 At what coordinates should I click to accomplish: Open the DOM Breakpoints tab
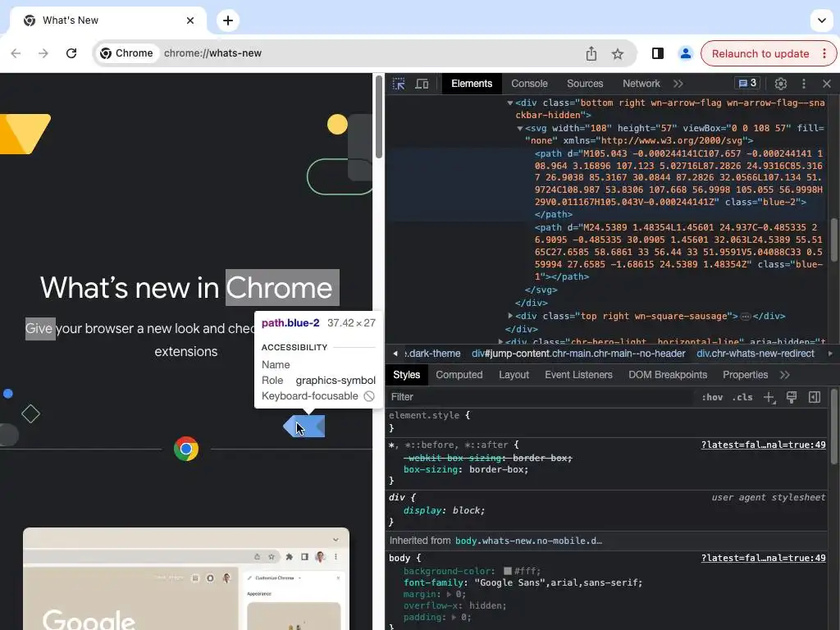coord(668,375)
